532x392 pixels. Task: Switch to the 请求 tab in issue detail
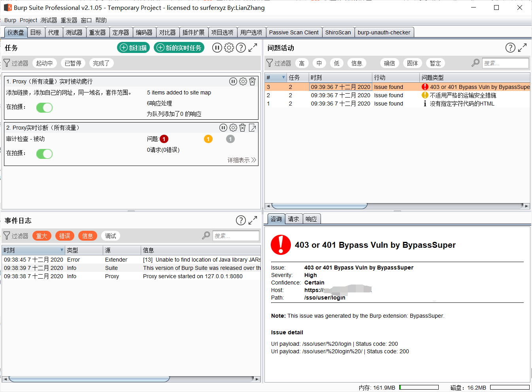[x=294, y=219]
